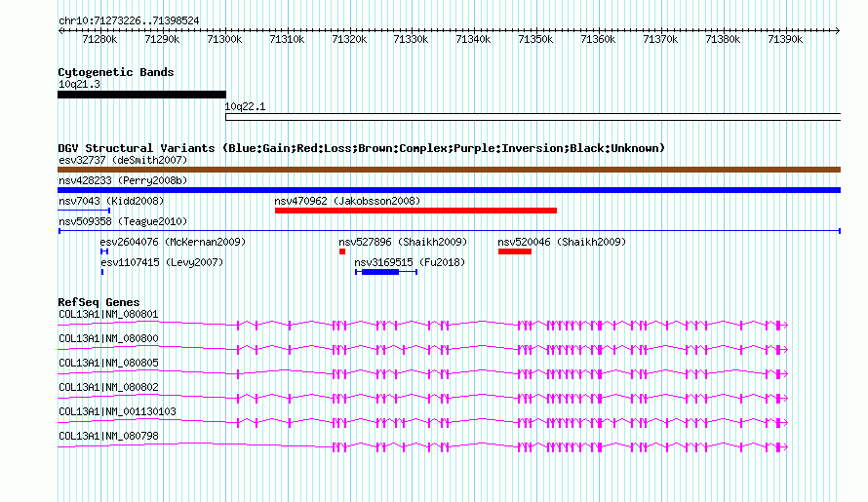Click the DGV Structural Variants track title

(362, 148)
